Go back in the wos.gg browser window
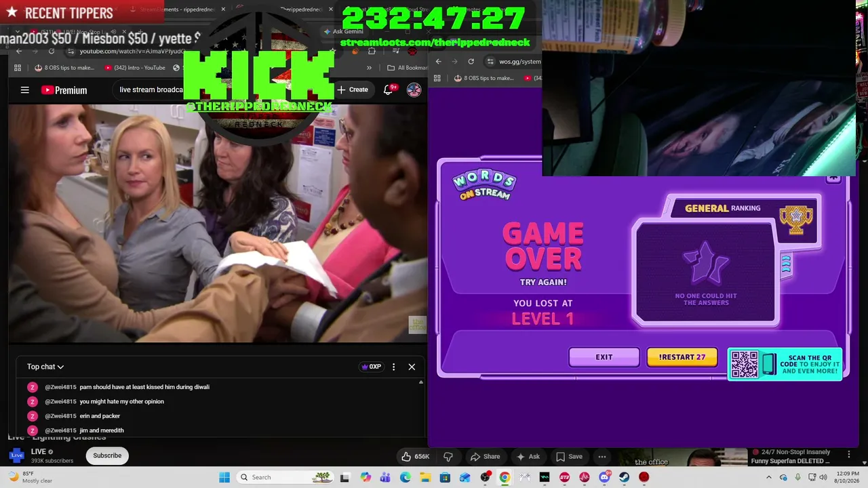Screen dimensions: 868x488 (439, 61)
